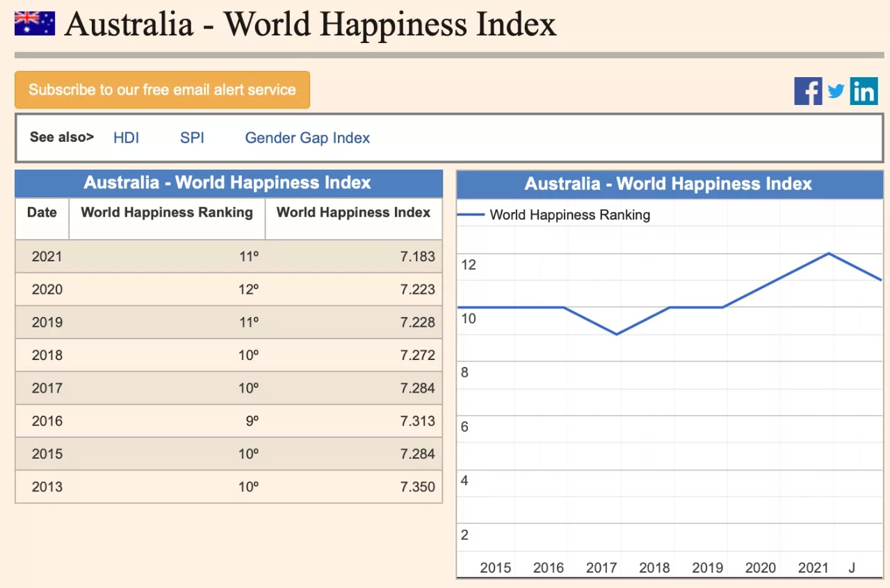890x588 pixels.
Task: Click the index value 7.272
Action: tap(417, 355)
